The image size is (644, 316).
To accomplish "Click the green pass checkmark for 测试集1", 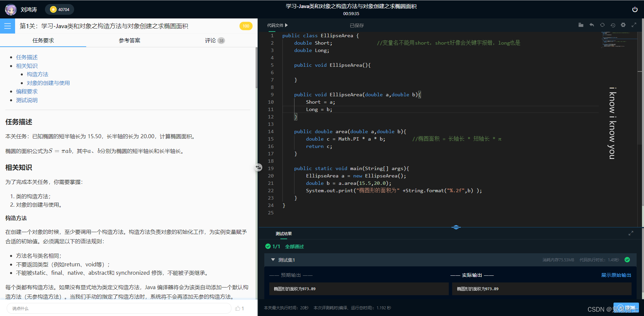I will coord(627,260).
